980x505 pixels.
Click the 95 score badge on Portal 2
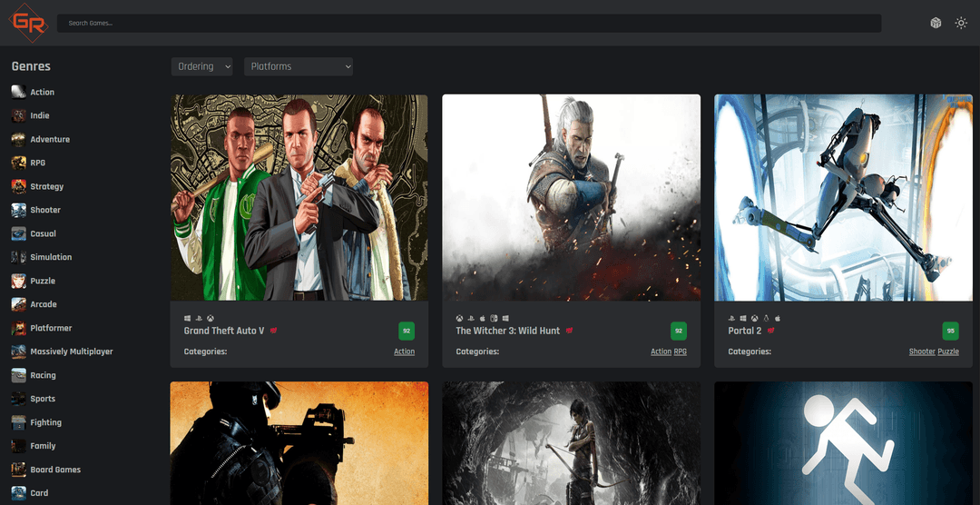point(951,331)
